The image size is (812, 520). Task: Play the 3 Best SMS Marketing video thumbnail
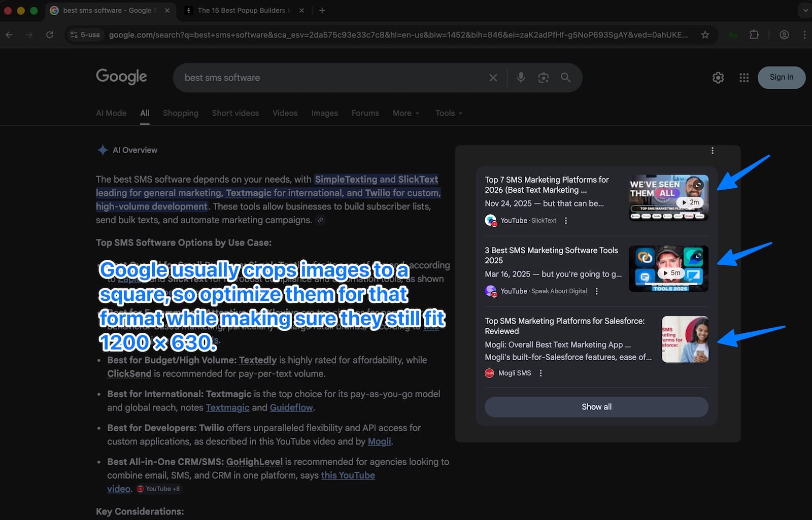pos(668,269)
